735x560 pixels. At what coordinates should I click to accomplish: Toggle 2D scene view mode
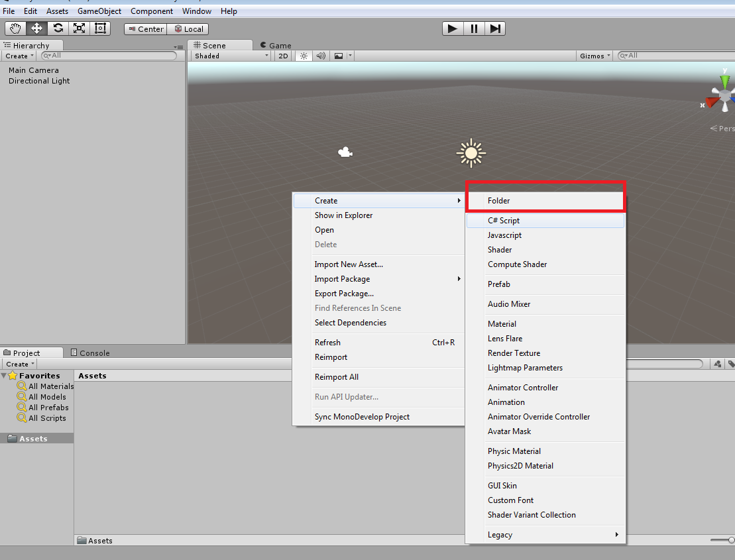click(x=283, y=56)
